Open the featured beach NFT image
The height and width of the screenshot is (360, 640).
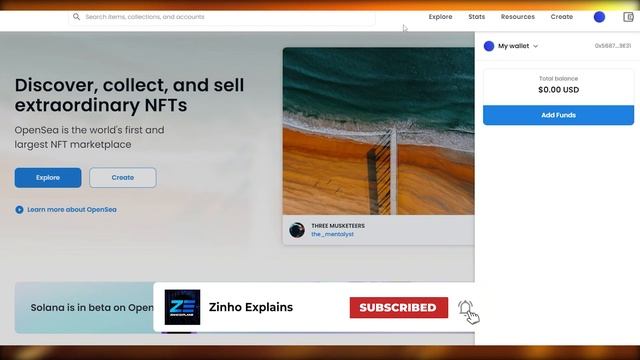tap(378, 131)
